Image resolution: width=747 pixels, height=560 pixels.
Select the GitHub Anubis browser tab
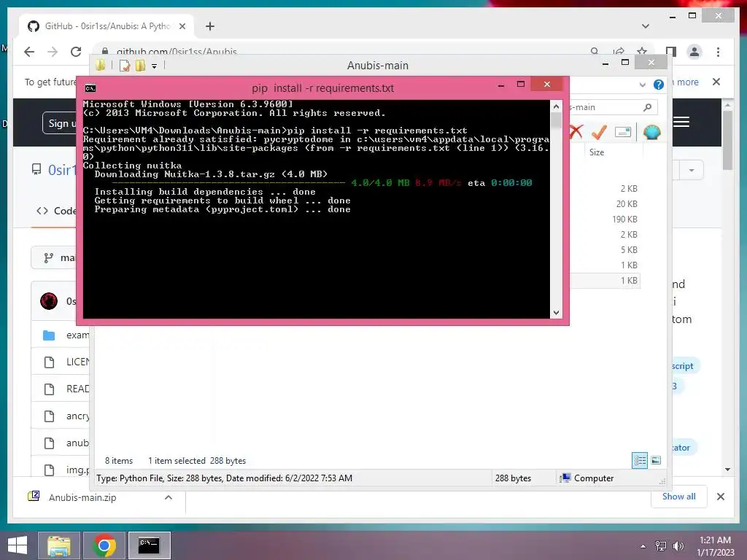(107, 26)
